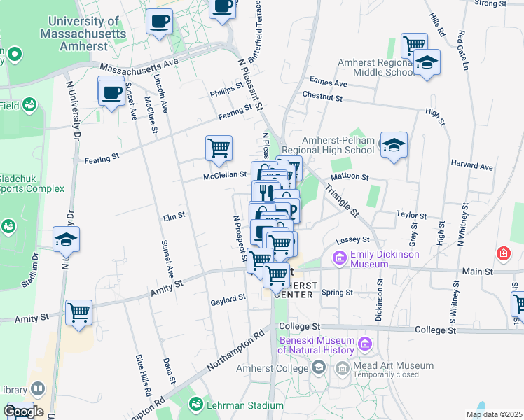Click the Map data ©2025 attribution
Screen dimensions: 524x420
[x=495, y=414]
